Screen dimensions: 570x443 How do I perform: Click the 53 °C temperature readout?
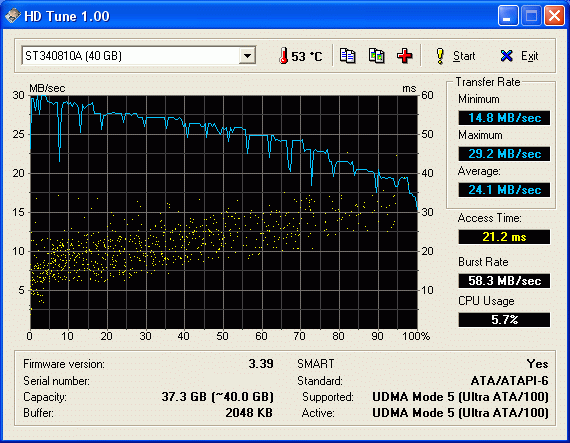[x=306, y=56]
